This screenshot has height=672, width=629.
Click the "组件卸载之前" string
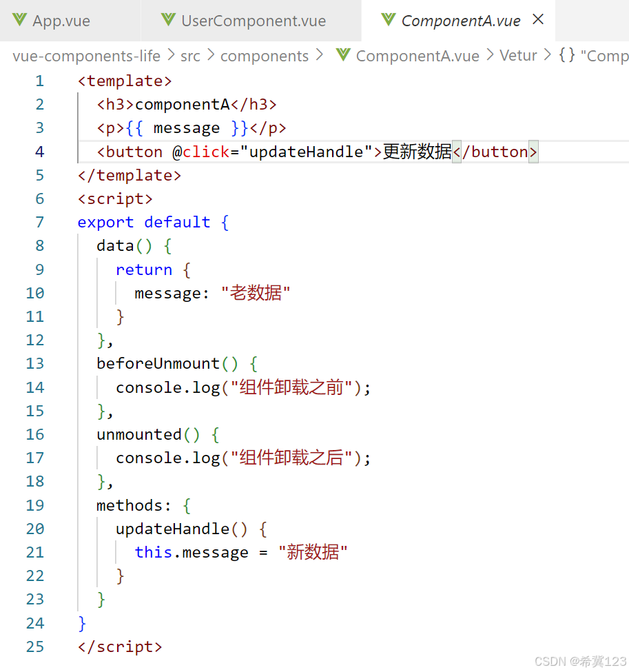[x=291, y=387]
